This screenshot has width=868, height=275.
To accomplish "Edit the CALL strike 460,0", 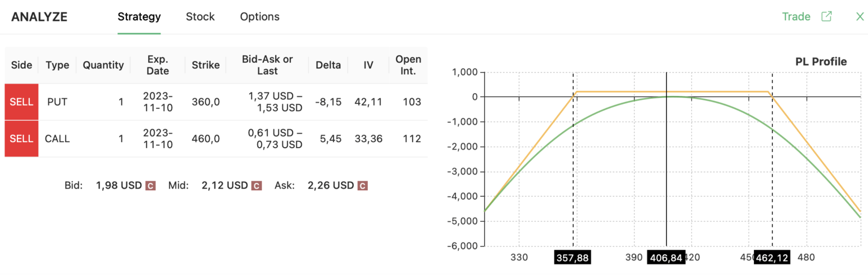I will [x=206, y=138].
